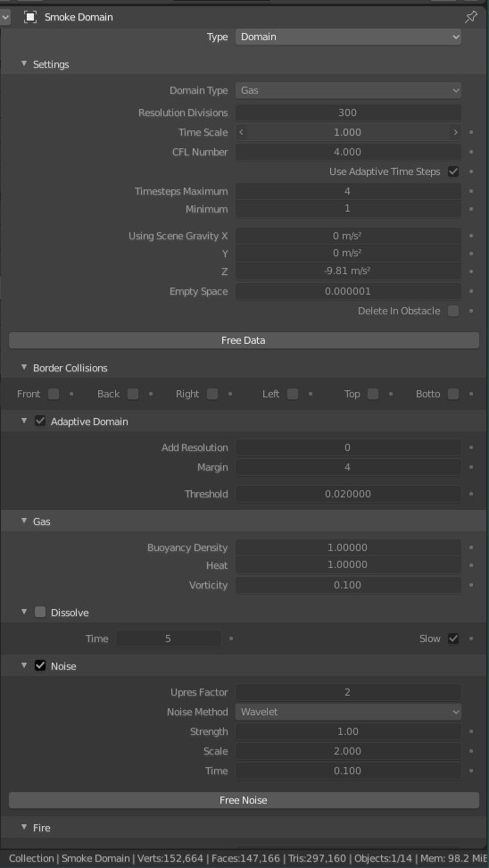The height and width of the screenshot is (868, 489).
Task: Click the Threshold value field
Action: tap(348, 494)
